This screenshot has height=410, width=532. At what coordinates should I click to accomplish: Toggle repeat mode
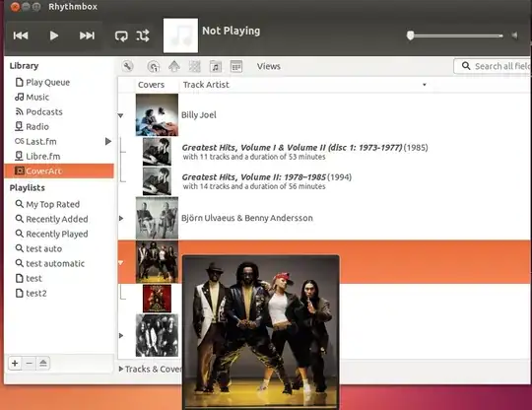tap(121, 35)
